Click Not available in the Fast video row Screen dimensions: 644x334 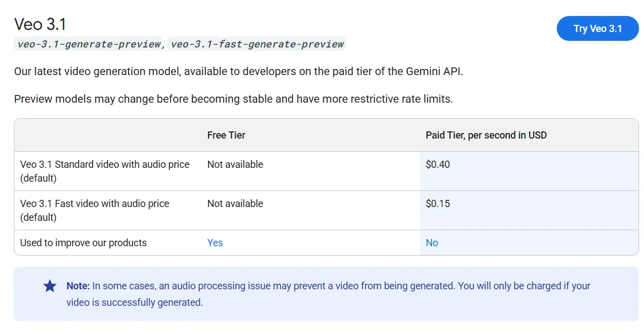point(235,204)
